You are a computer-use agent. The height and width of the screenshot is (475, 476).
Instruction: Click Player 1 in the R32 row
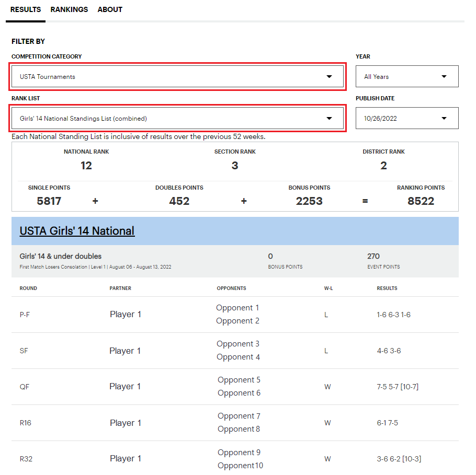(x=125, y=459)
